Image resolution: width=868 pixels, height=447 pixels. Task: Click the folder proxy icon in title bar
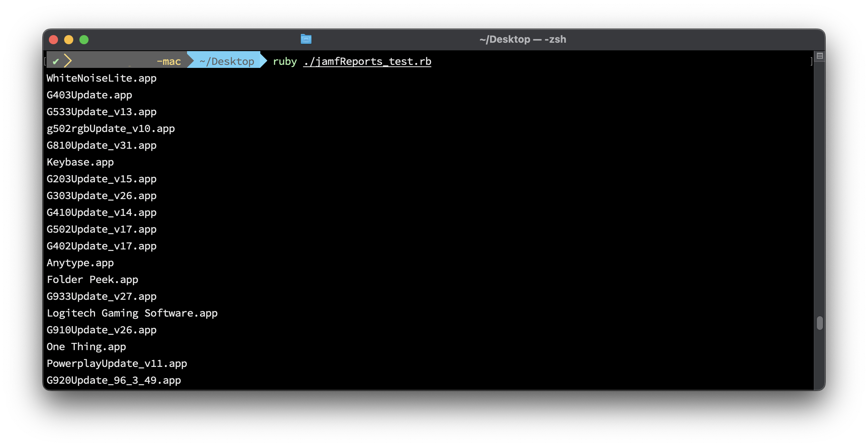click(306, 39)
